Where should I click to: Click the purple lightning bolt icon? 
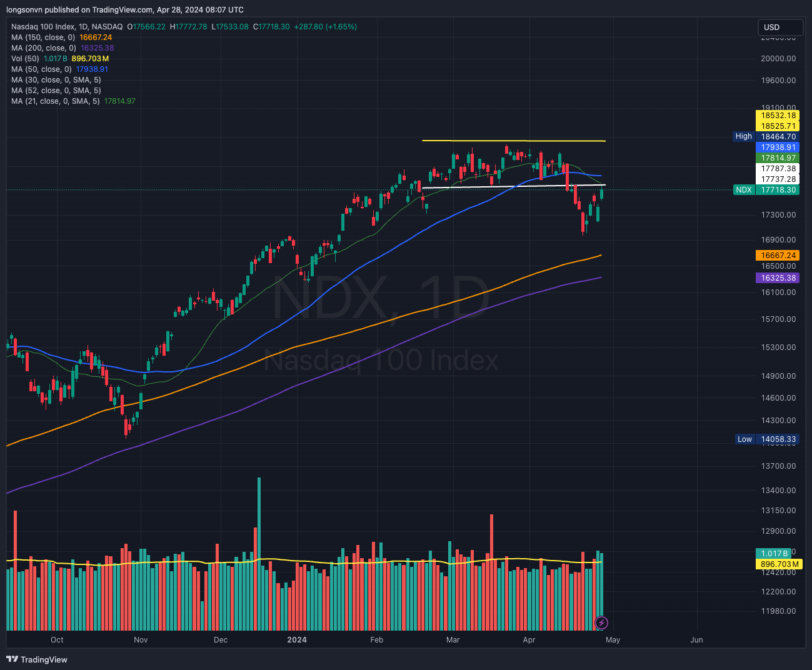point(601,622)
